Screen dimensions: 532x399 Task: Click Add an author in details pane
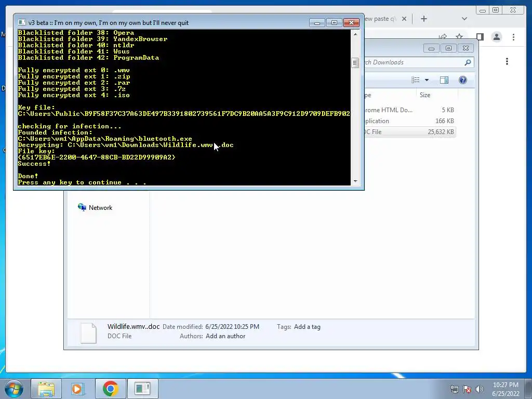pos(225,336)
